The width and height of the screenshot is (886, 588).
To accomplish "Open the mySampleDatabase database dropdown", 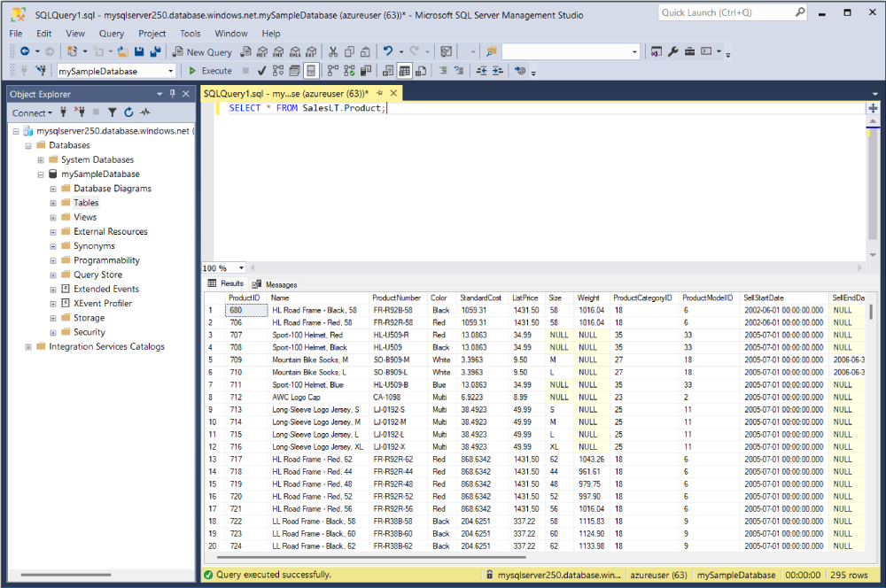I will click(x=171, y=71).
